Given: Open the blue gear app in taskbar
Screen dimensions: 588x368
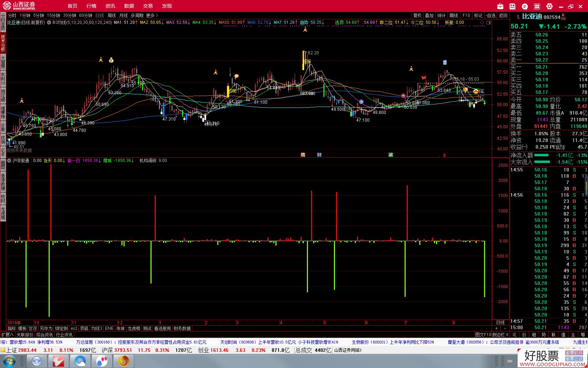Looking at the screenshot, I should coord(37,361).
